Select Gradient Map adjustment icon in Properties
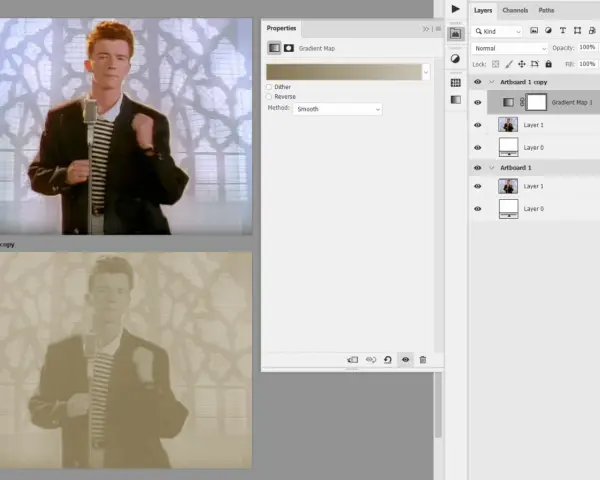 [x=274, y=48]
